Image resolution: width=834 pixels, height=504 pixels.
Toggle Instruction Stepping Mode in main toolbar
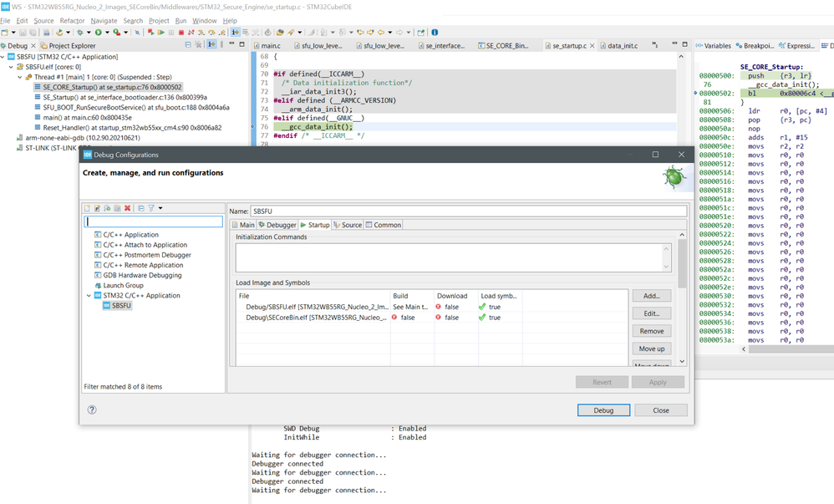point(235,33)
